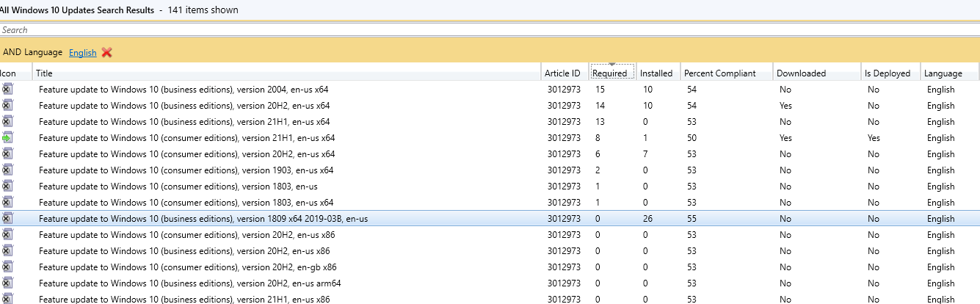980x304 pixels.
Task: Click Is Deployed No in the version 2004 row
Action: point(873,90)
